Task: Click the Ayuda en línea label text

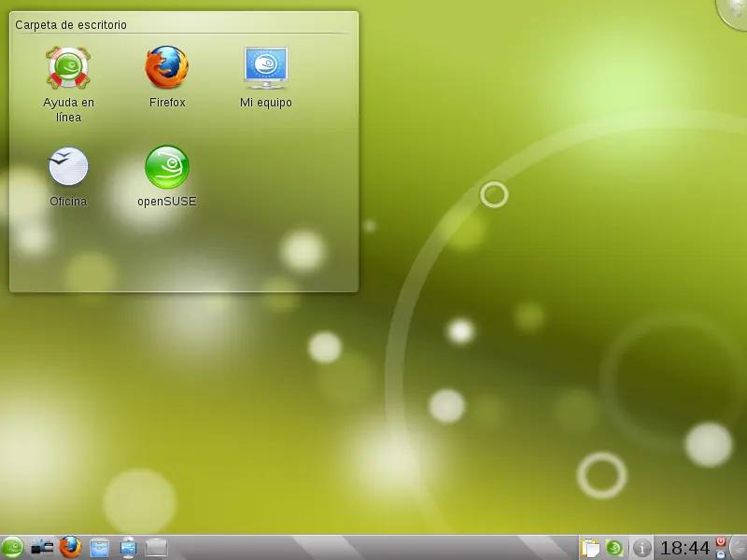Action: tap(68, 110)
